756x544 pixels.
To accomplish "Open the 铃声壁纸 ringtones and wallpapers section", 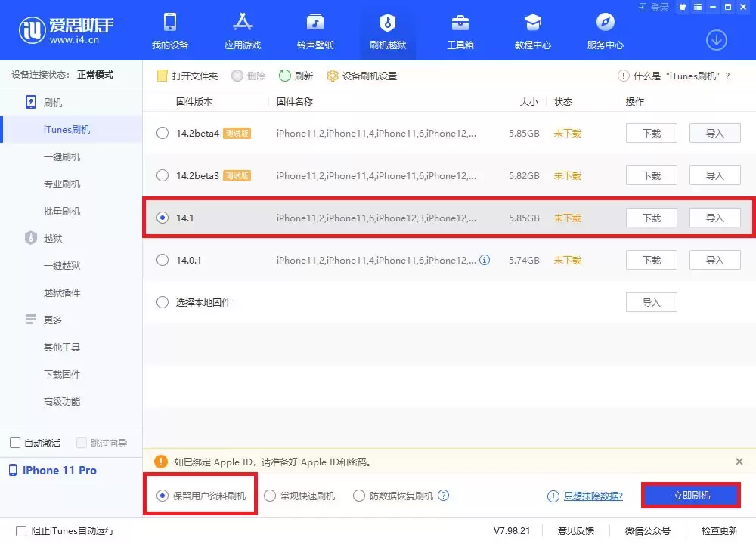I will pos(315,31).
